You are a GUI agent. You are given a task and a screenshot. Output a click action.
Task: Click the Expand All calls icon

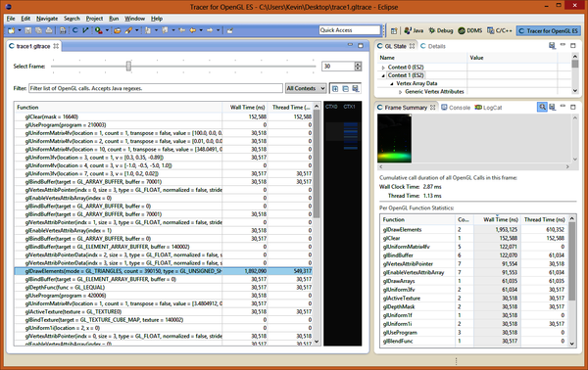point(335,89)
